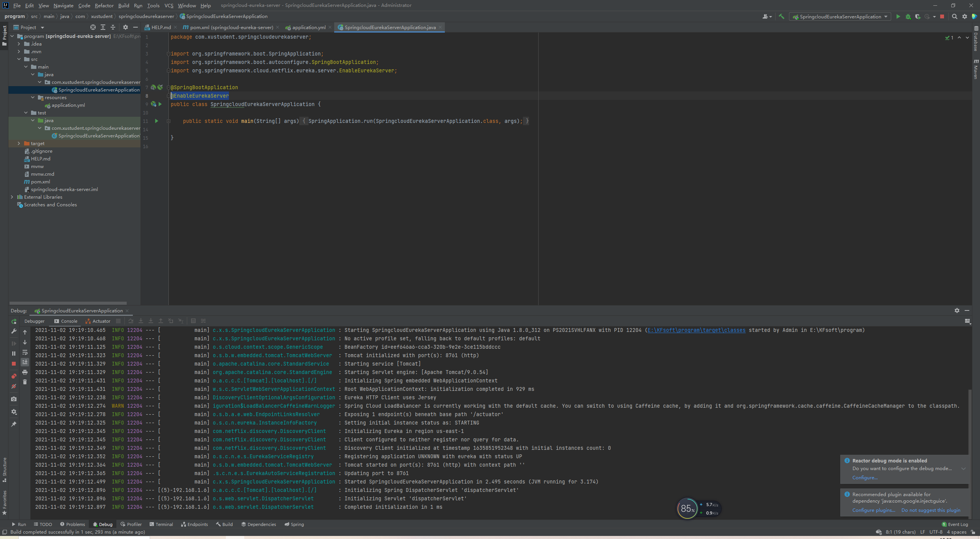Screen dimensions: 980x539
Task: Pin the debug tab with the pin icon
Action: coord(14,424)
